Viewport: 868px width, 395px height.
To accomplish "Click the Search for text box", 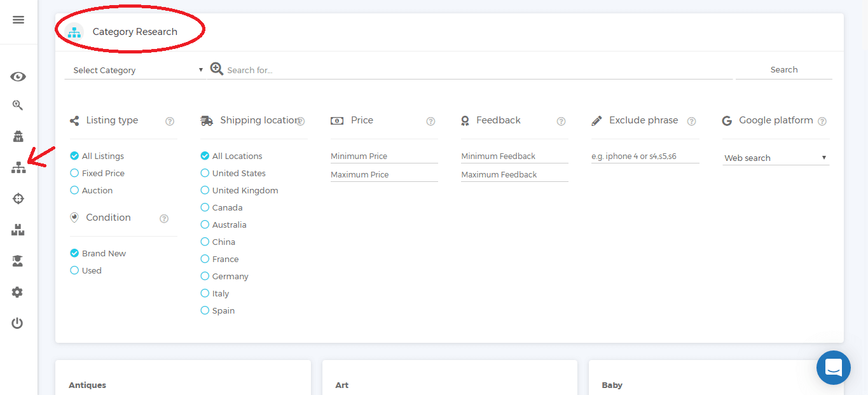I will (x=477, y=70).
